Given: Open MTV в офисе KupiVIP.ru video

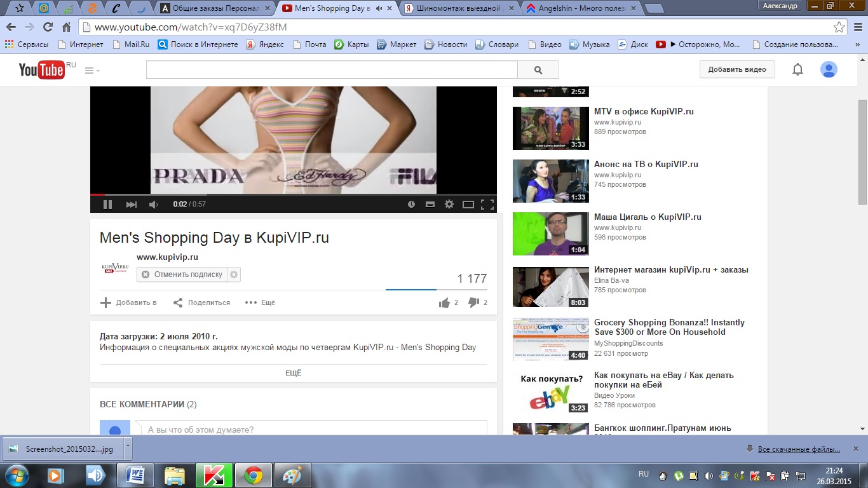Looking at the screenshot, I should 644,111.
